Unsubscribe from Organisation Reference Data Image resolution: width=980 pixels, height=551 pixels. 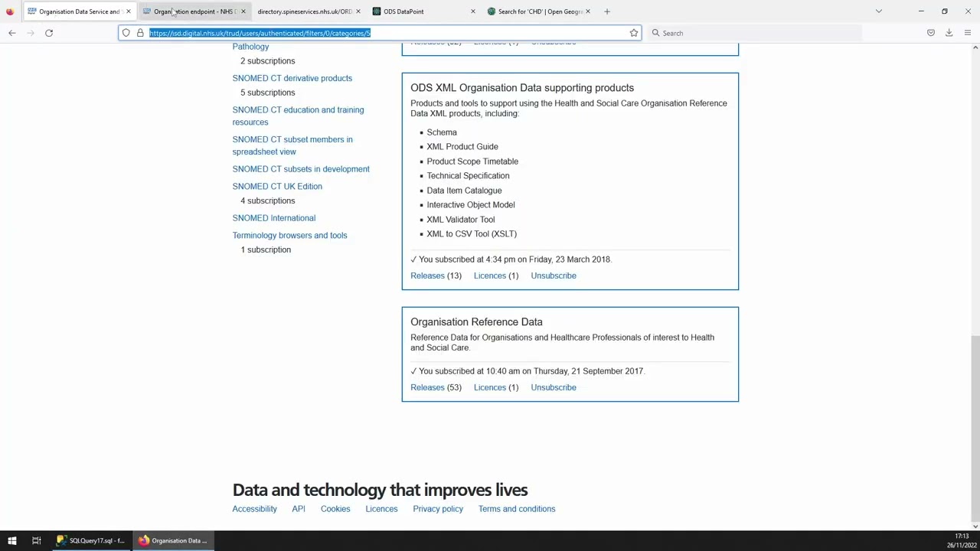(x=554, y=387)
